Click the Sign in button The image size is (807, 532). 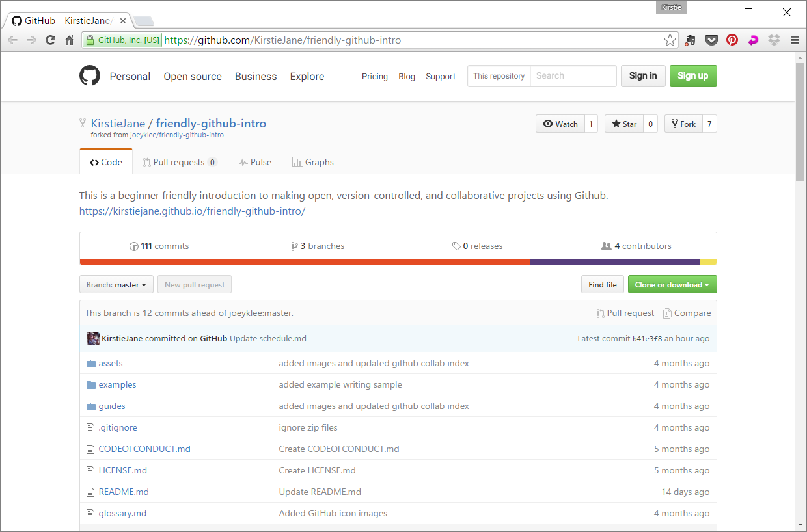(643, 76)
